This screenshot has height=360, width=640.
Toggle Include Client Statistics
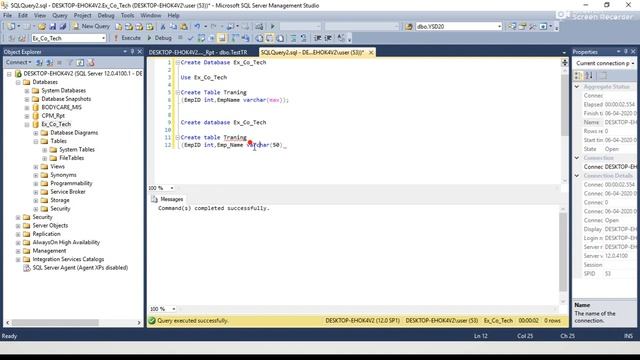point(245,38)
